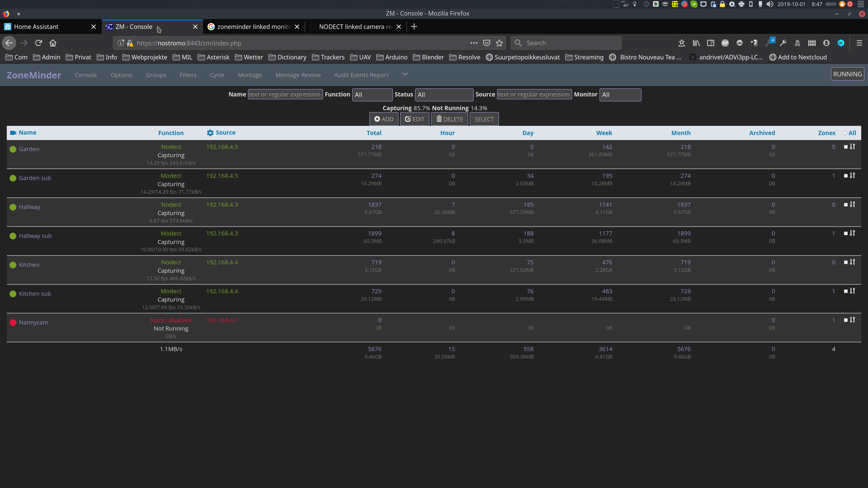The width and height of the screenshot is (868, 488).
Task: Sort the Hallway monitor with its arrows icon
Action: 852,204
